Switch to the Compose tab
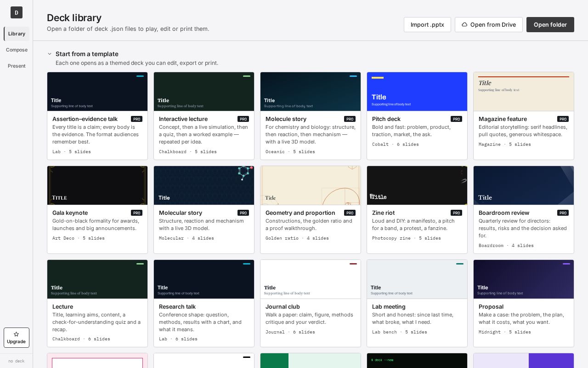 click(x=17, y=50)
